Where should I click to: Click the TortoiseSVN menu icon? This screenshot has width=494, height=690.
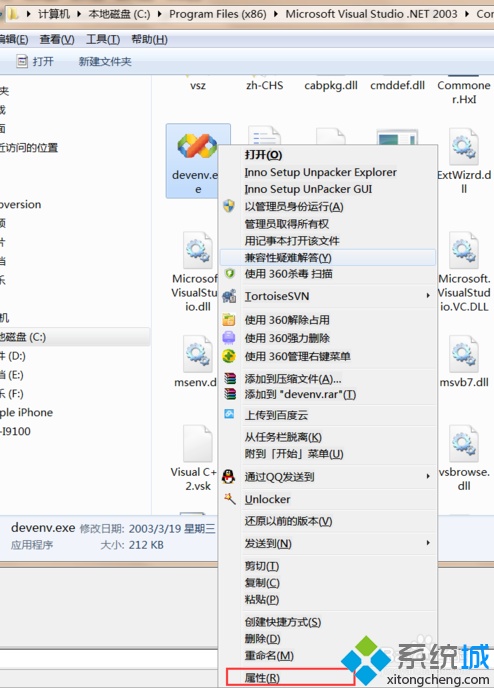click(229, 296)
